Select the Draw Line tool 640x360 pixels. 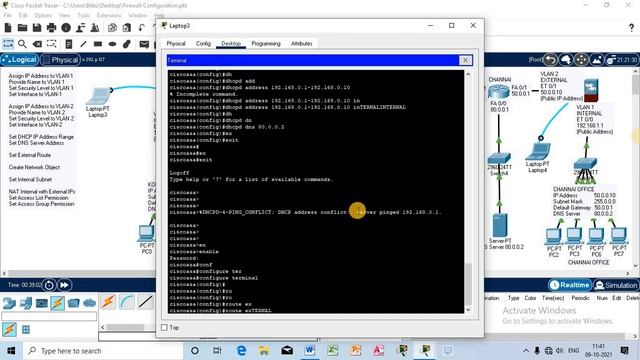[83, 44]
